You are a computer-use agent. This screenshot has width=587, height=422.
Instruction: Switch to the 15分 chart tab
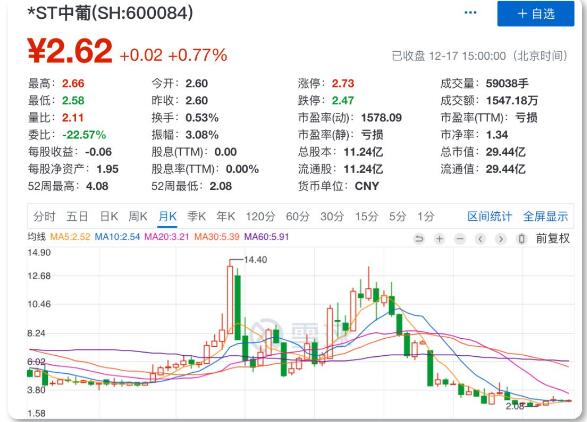coord(367,216)
